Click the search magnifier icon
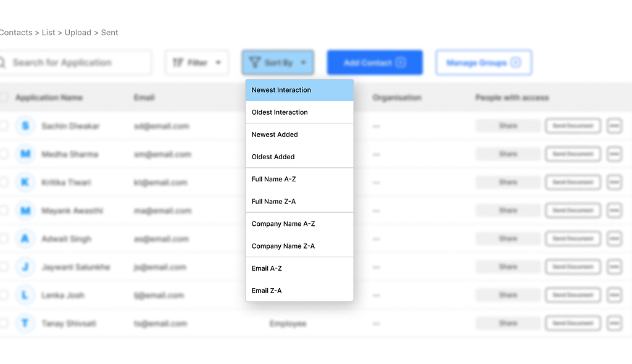Screen dimensions: 632x364 coord(1,62)
